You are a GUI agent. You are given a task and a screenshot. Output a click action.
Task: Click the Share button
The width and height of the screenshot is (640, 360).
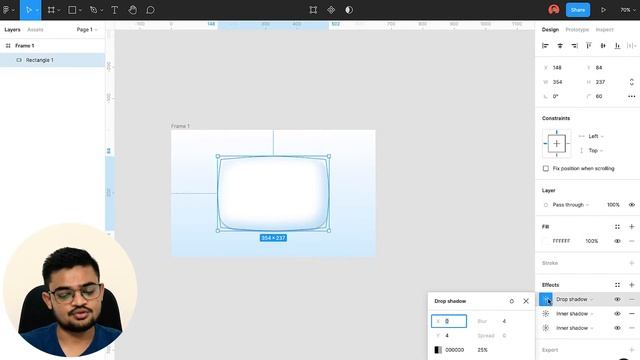click(x=578, y=10)
